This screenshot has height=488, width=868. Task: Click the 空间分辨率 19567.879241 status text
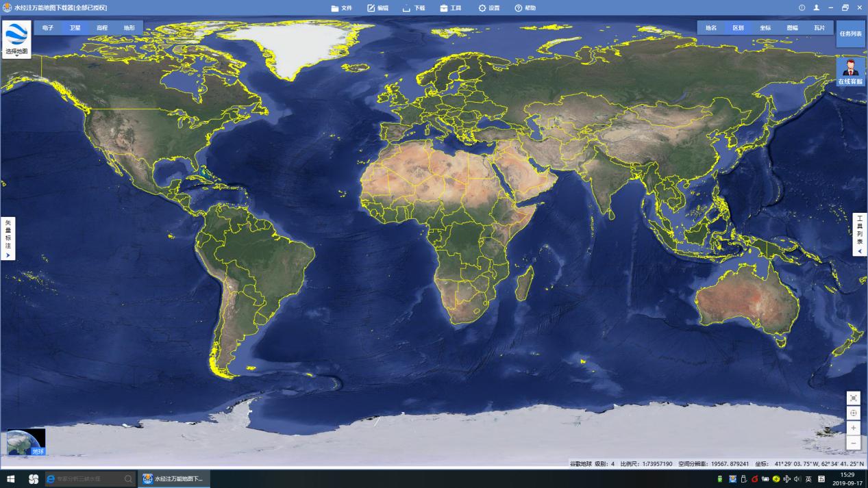coord(713,463)
